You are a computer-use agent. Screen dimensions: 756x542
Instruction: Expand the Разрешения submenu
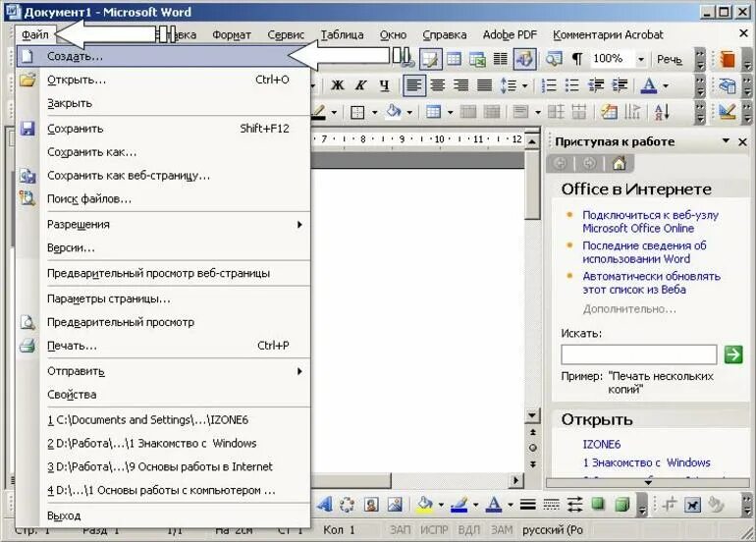click(x=163, y=225)
